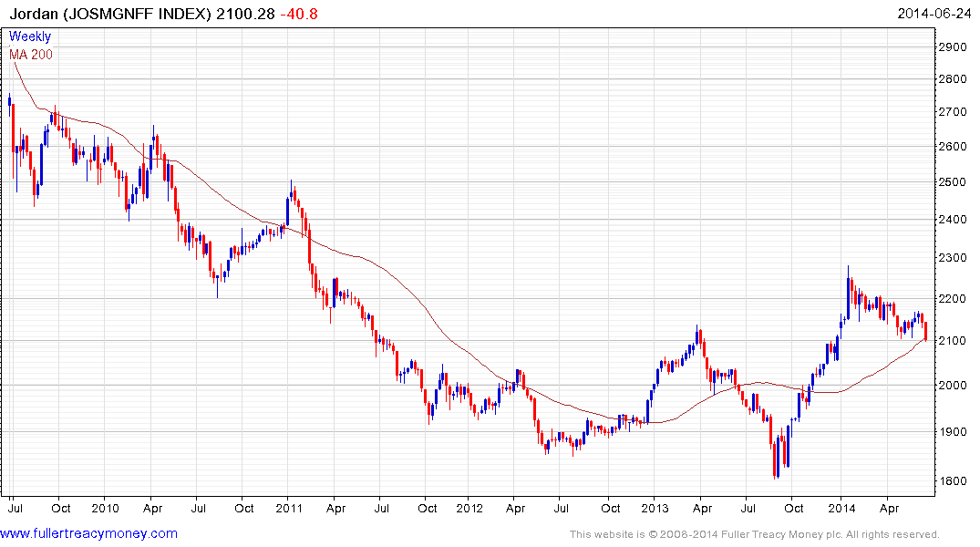Image resolution: width=980 pixels, height=547 pixels.
Task: Click the 2000 price axis label
Action: (x=953, y=386)
